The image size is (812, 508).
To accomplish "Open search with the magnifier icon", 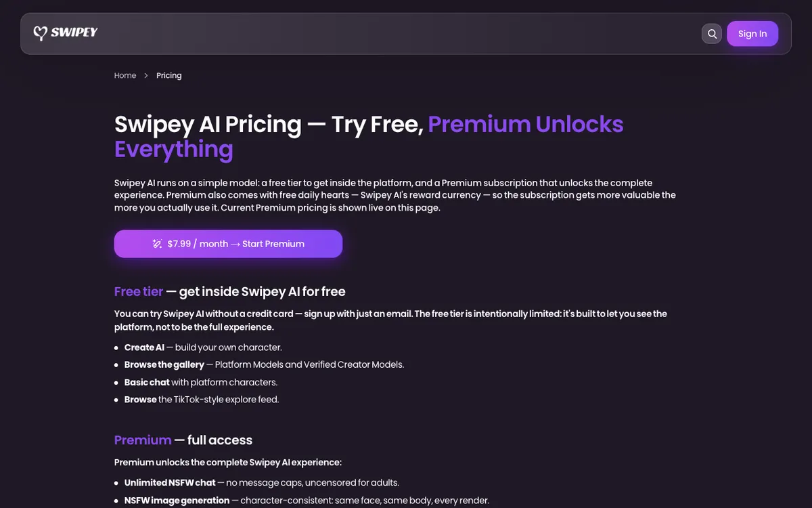I will [712, 34].
